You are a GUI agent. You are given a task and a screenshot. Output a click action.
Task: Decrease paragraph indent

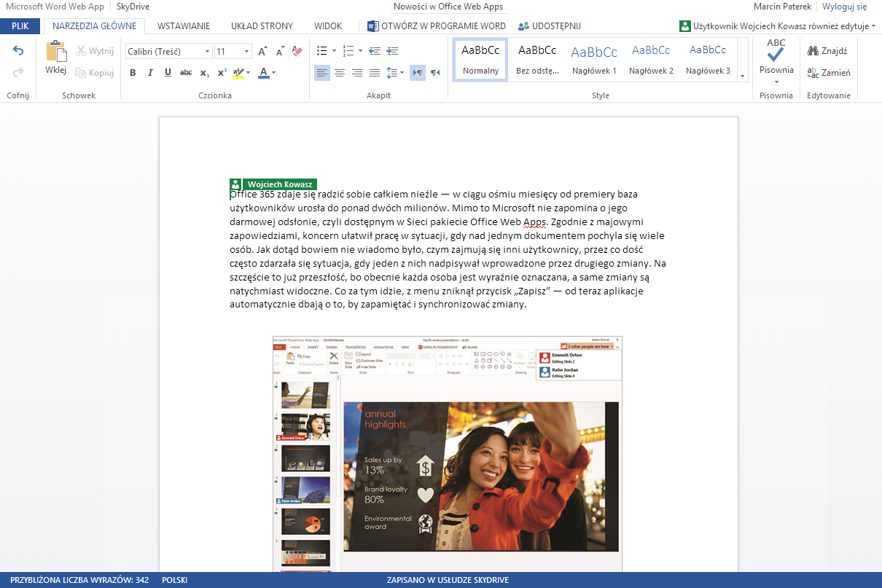click(x=375, y=51)
